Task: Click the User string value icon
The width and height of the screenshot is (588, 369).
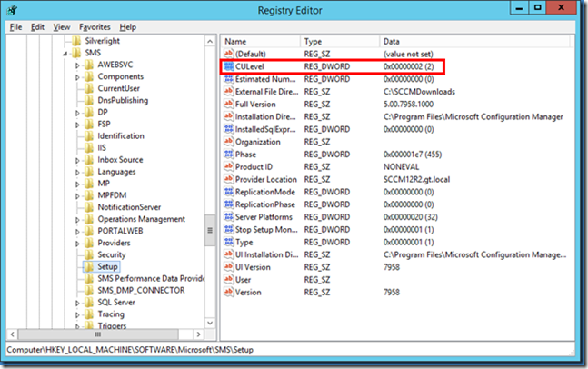Action: 229,280
